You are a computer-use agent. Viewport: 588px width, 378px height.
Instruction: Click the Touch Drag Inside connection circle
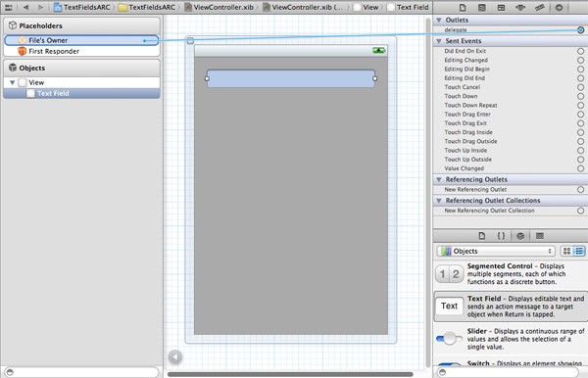(580, 132)
